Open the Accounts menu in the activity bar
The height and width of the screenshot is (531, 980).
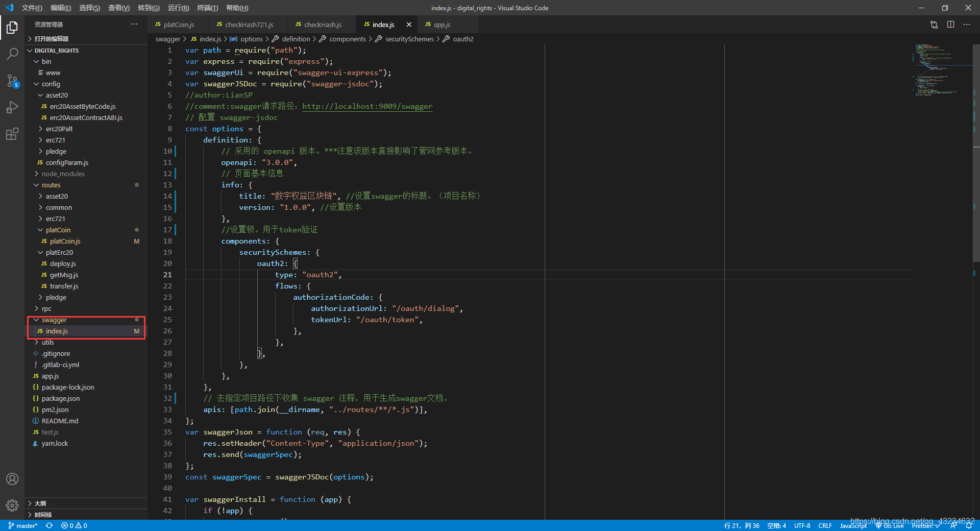pos(12,479)
